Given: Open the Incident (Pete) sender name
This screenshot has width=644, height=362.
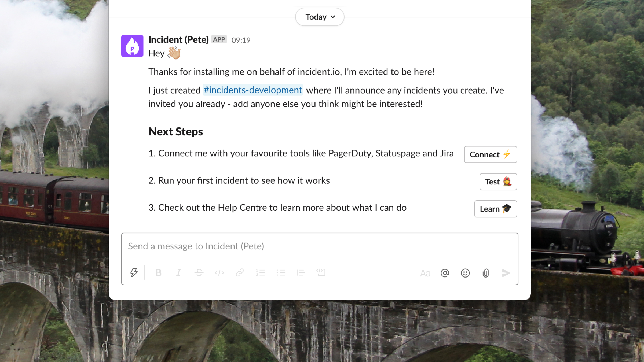Looking at the screenshot, I should (178, 40).
